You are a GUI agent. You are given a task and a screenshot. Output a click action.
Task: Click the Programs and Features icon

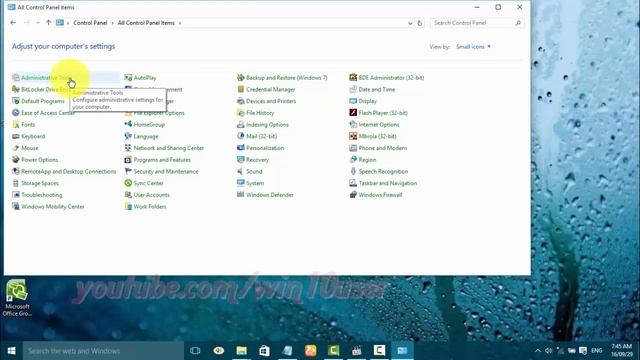128,160
